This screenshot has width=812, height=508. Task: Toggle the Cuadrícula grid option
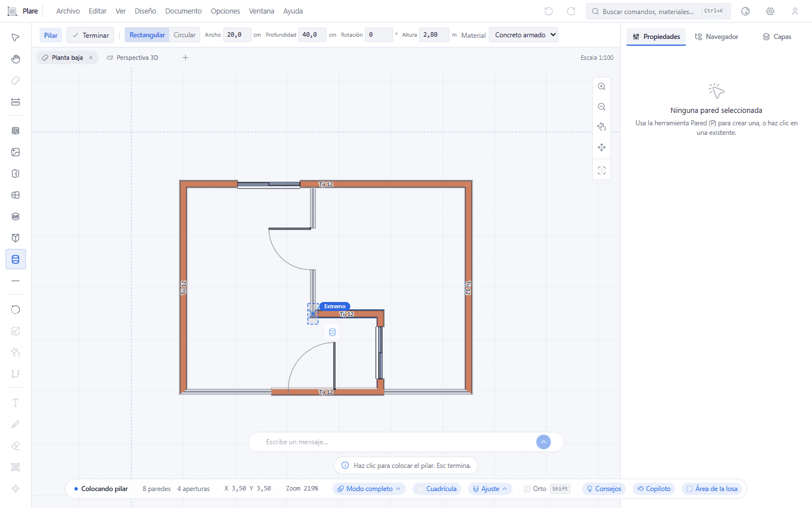pyautogui.click(x=437, y=489)
